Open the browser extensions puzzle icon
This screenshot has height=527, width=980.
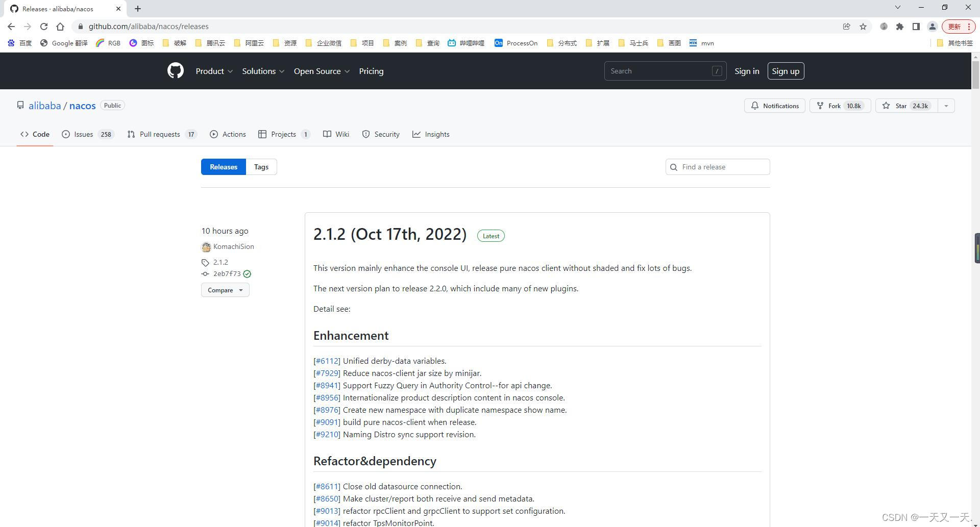pyautogui.click(x=900, y=27)
